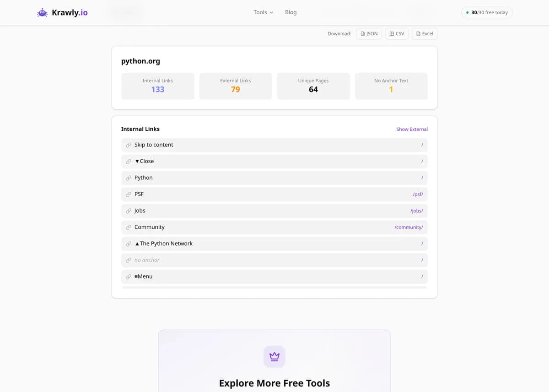Viewport: 549px width, 392px height.
Task: Click link icon beside Community row
Action: [x=129, y=227]
